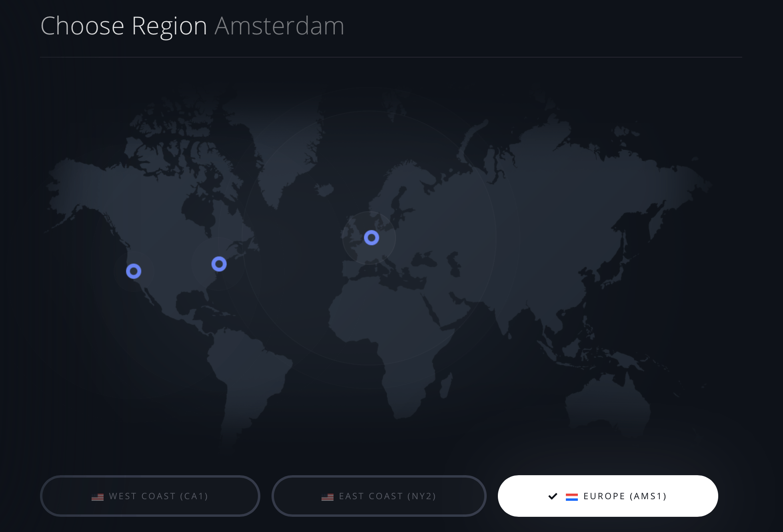Click the "EUROPE" label text
Viewport: 783px width, 532px height.
[x=604, y=496]
